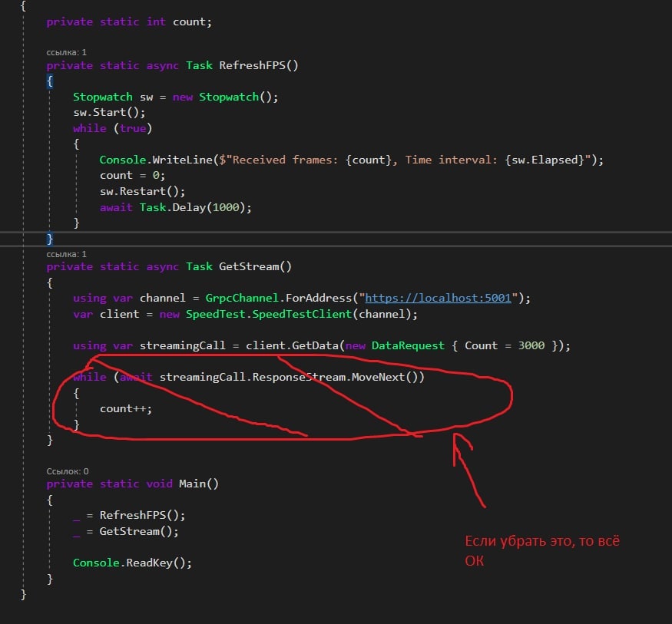Viewport: 672px width, 624px height.
Task: Click the sw.Start(); line
Action: [109, 113]
